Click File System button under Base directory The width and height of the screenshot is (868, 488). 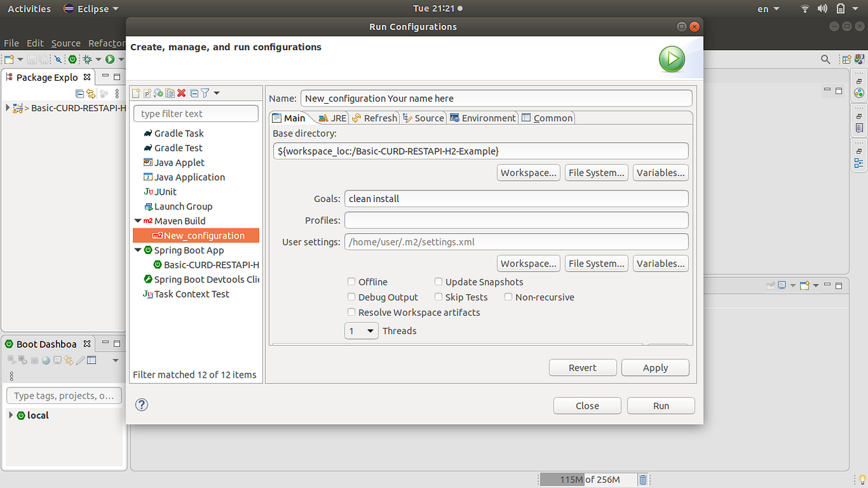(597, 173)
